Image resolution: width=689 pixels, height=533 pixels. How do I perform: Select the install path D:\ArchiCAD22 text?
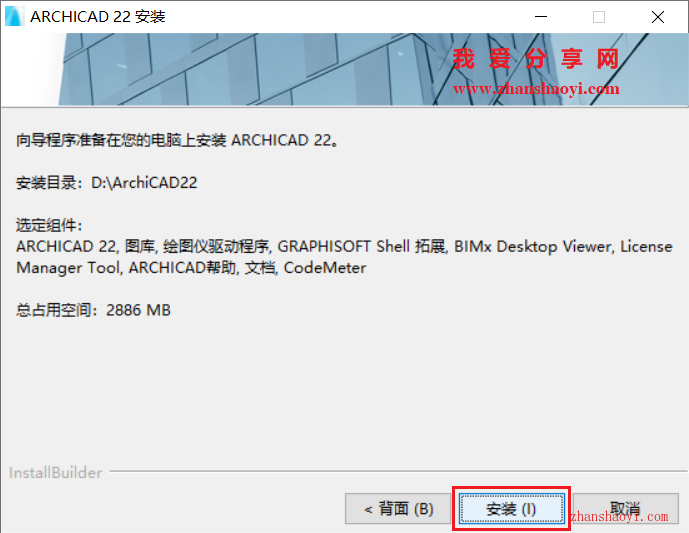point(144,182)
